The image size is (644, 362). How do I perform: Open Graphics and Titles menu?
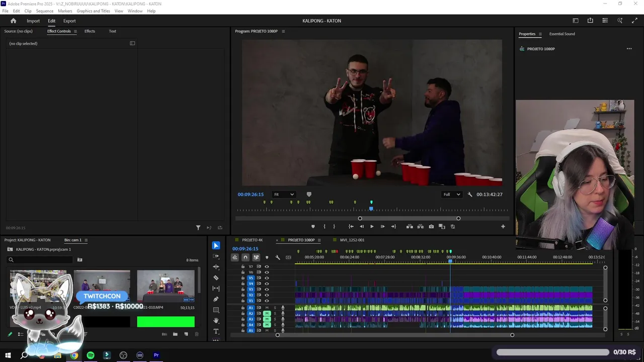tap(94, 11)
